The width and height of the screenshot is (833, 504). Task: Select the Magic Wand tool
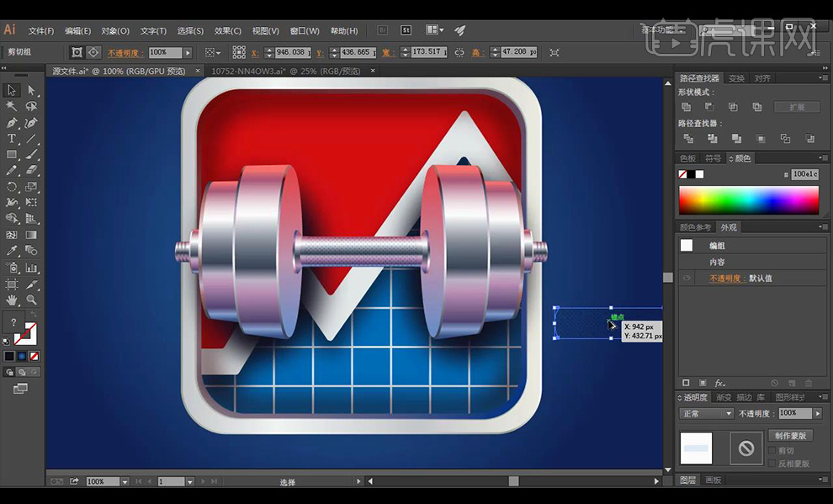11,106
